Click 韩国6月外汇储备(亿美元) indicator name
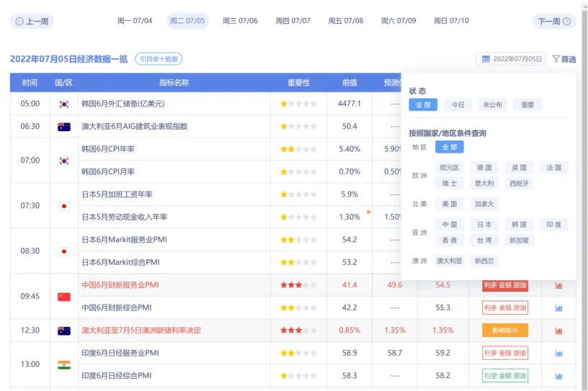The height and width of the screenshot is (391, 588). (x=123, y=104)
